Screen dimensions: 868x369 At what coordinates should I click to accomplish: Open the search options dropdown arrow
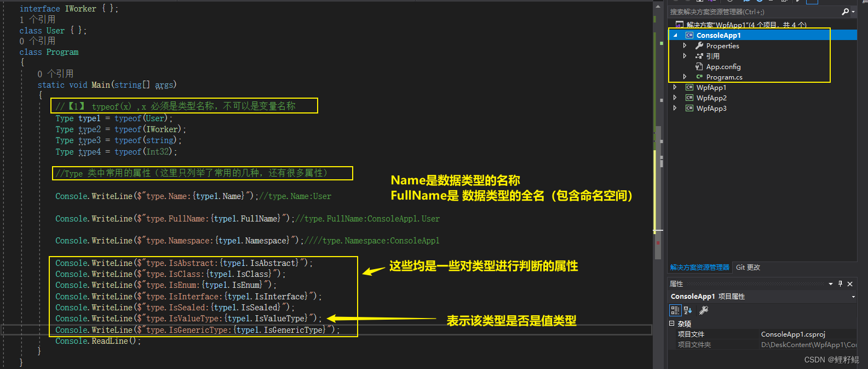pyautogui.click(x=853, y=12)
